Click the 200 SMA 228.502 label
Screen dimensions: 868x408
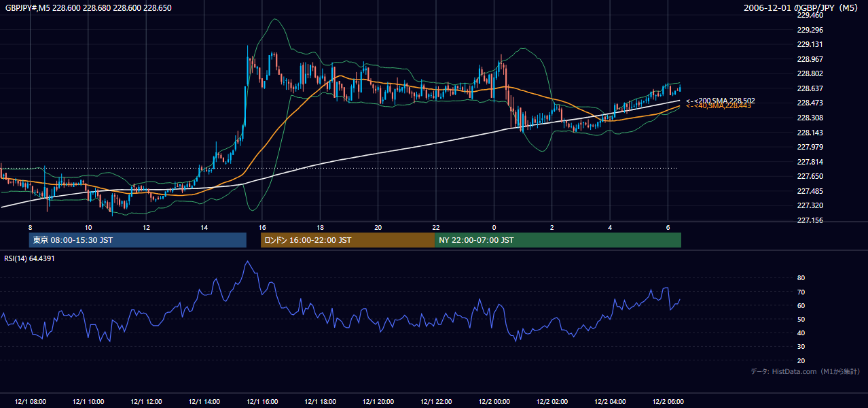pos(721,101)
